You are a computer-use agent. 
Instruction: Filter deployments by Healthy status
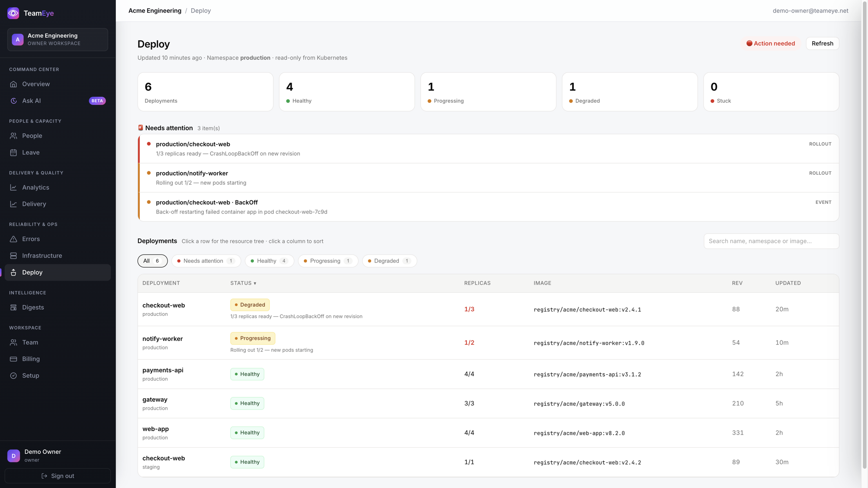[x=269, y=261]
